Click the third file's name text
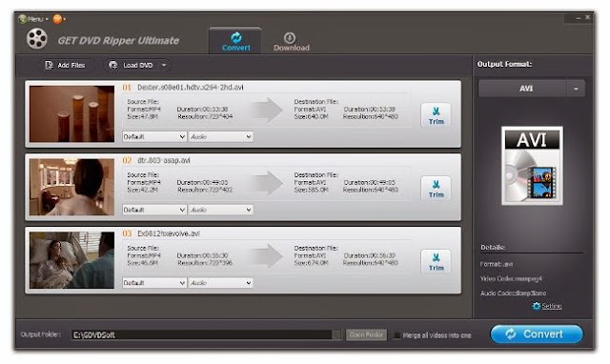 click(169, 233)
